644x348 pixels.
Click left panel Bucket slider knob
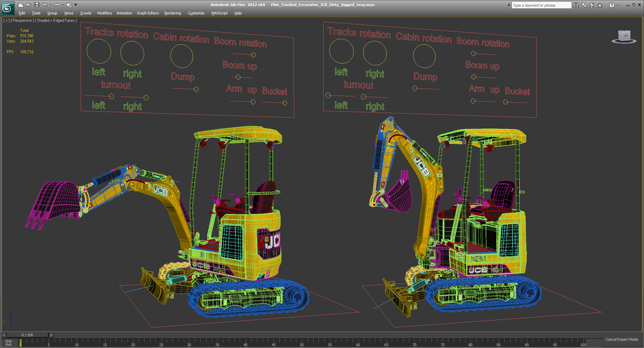[285, 103]
